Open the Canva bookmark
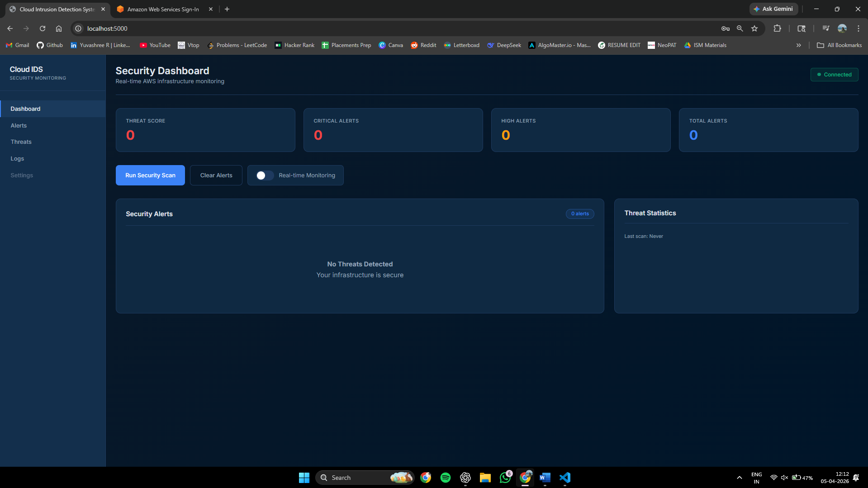Screen dimensions: 868x488 pyautogui.click(x=391, y=45)
